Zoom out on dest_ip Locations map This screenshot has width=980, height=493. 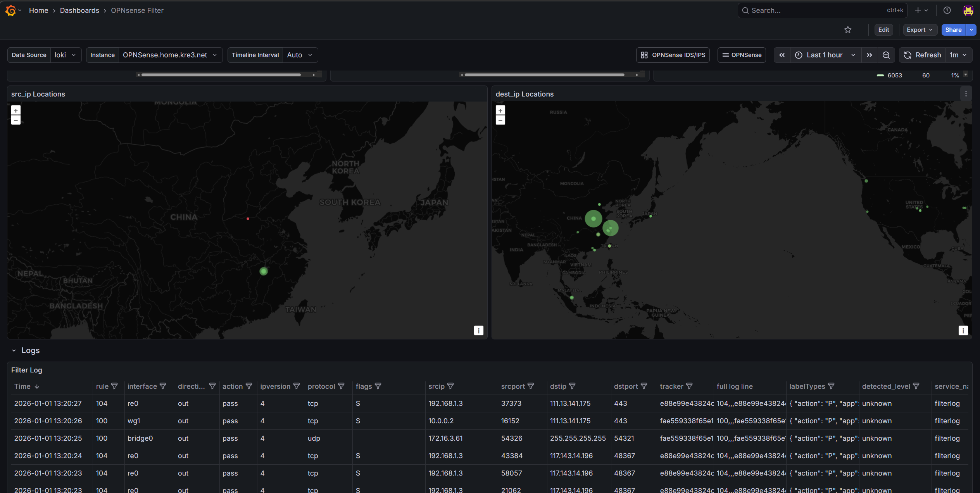[x=500, y=120]
